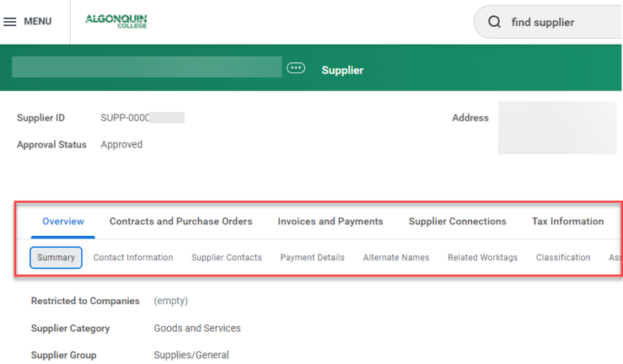Viewport: 623px width, 364px height.
Task: Show the Contact Information sub-tab
Action: tap(133, 258)
